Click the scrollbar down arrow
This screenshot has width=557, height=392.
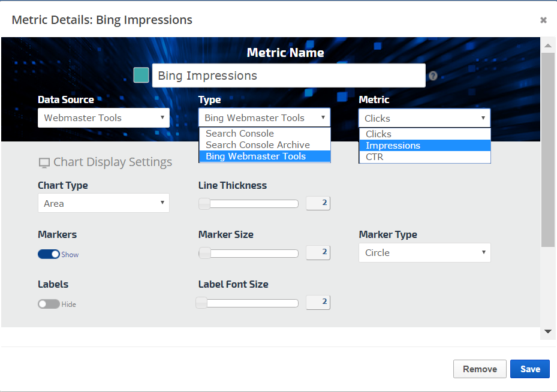pyautogui.click(x=548, y=331)
